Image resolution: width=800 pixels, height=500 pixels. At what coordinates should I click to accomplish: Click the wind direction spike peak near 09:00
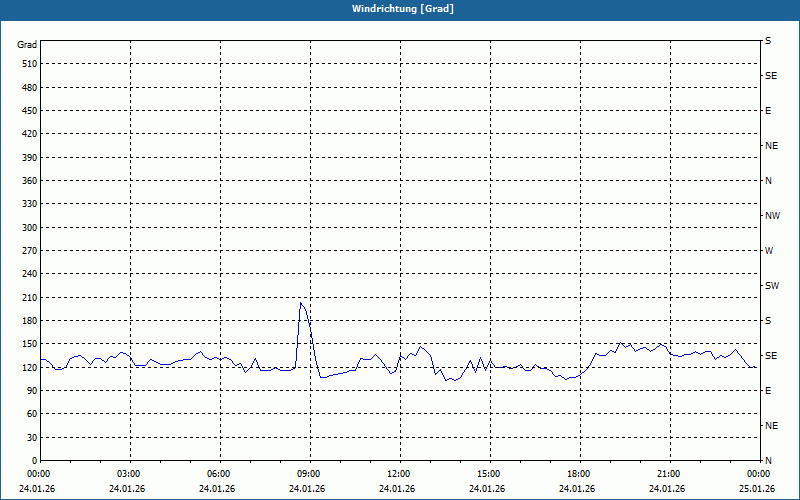pyautogui.click(x=301, y=303)
